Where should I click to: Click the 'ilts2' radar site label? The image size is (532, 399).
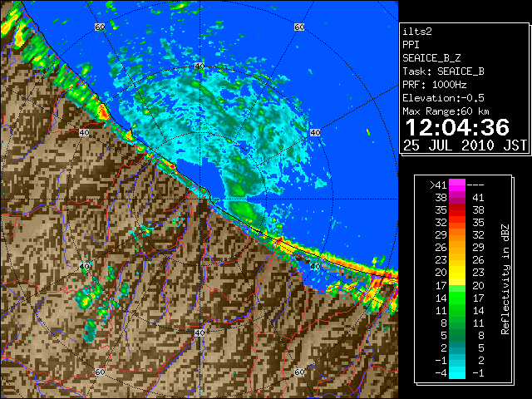pos(417,32)
